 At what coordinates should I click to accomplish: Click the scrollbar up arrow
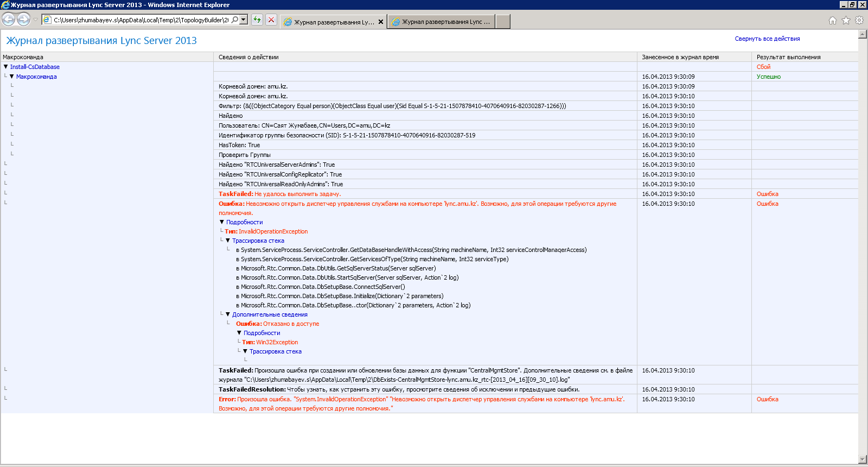863,34
